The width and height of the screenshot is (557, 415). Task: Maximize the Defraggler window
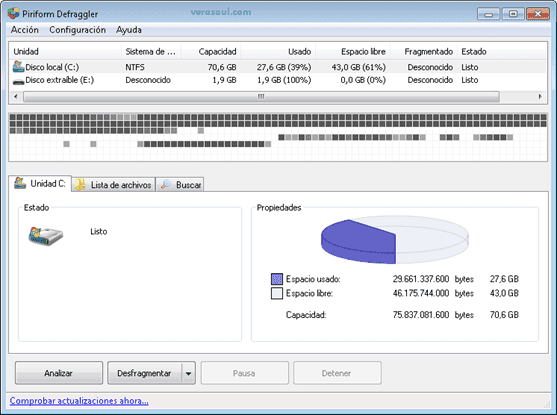[513, 14]
